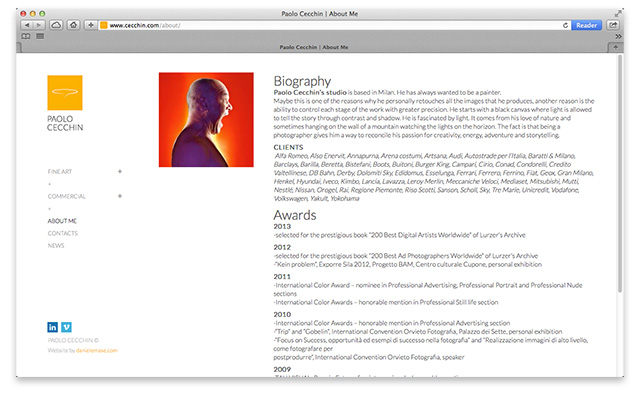Go back with Safari's back arrow
640x394 pixels.
tap(27, 25)
